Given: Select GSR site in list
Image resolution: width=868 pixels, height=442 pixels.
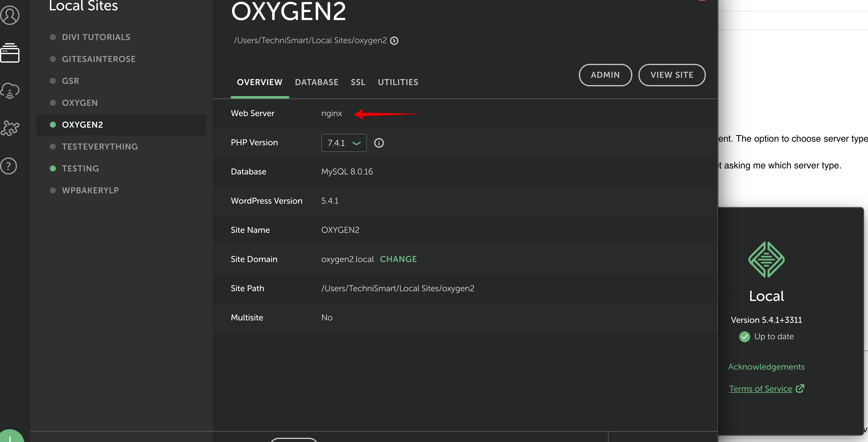Looking at the screenshot, I should click(x=121, y=81).
